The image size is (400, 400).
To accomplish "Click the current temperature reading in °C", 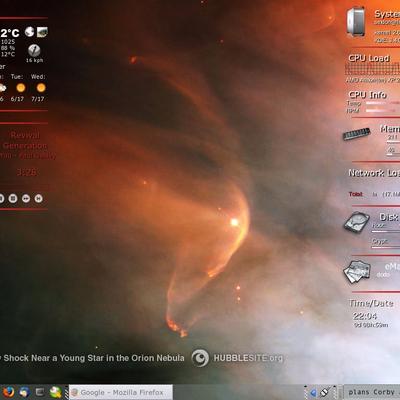I will point(10,33).
